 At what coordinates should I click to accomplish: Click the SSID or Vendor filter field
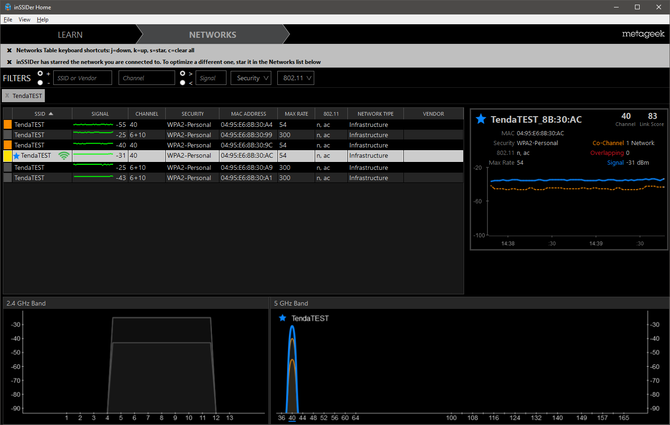[x=82, y=78]
